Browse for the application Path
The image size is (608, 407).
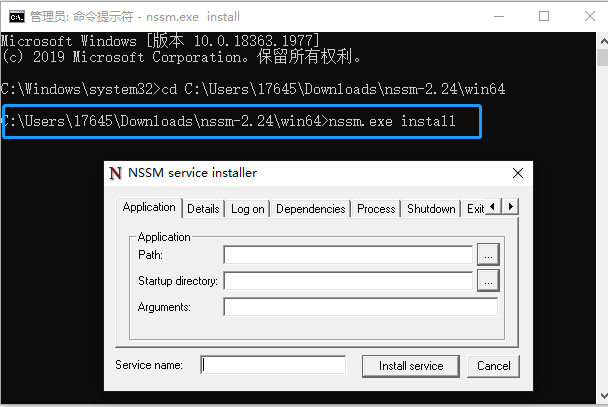(x=488, y=255)
